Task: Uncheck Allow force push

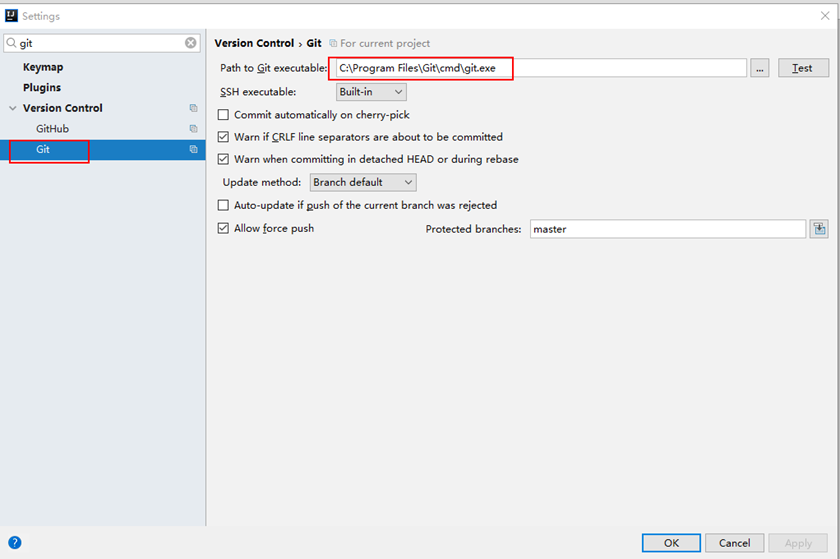Action: (223, 228)
